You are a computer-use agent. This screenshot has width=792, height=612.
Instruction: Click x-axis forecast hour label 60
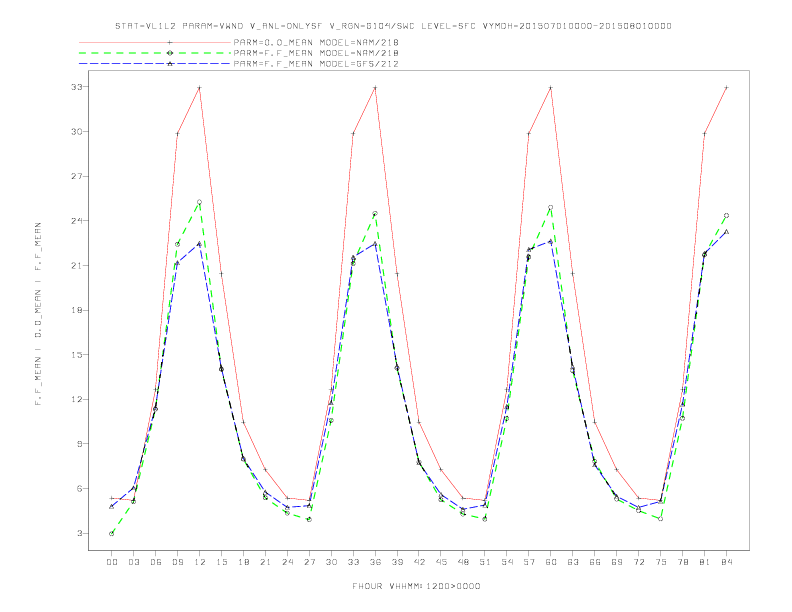pyautogui.click(x=551, y=562)
